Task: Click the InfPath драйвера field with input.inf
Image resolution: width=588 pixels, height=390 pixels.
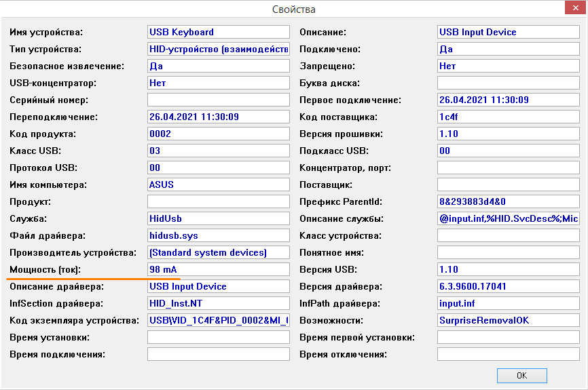Action: tap(508, 303)
